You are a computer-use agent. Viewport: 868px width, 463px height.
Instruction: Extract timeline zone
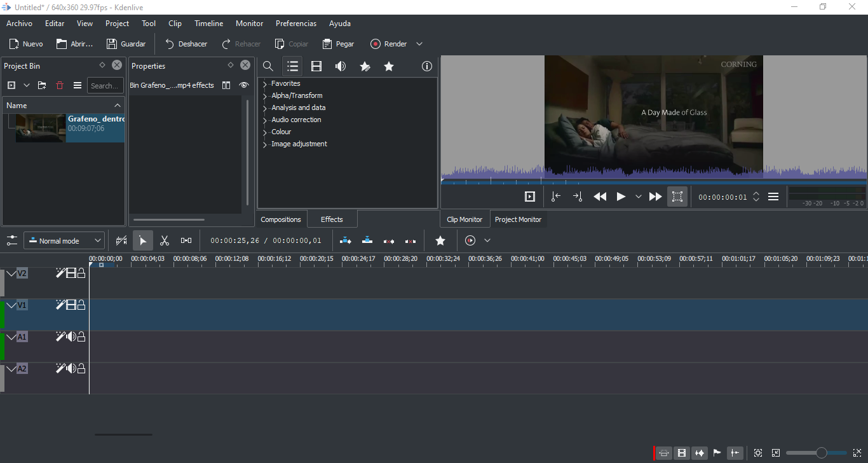[389, 240]
